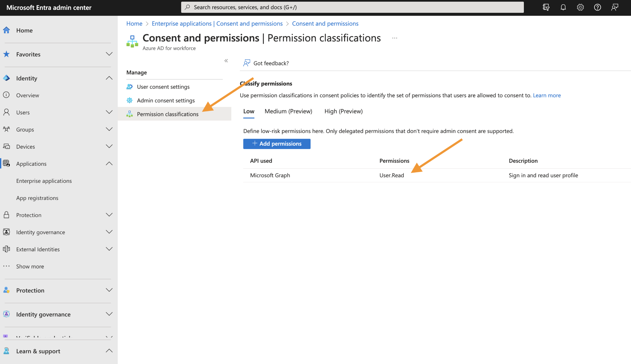Click the Add permissions button
This screenshot has width=631, height=364.
pos(277,144)
